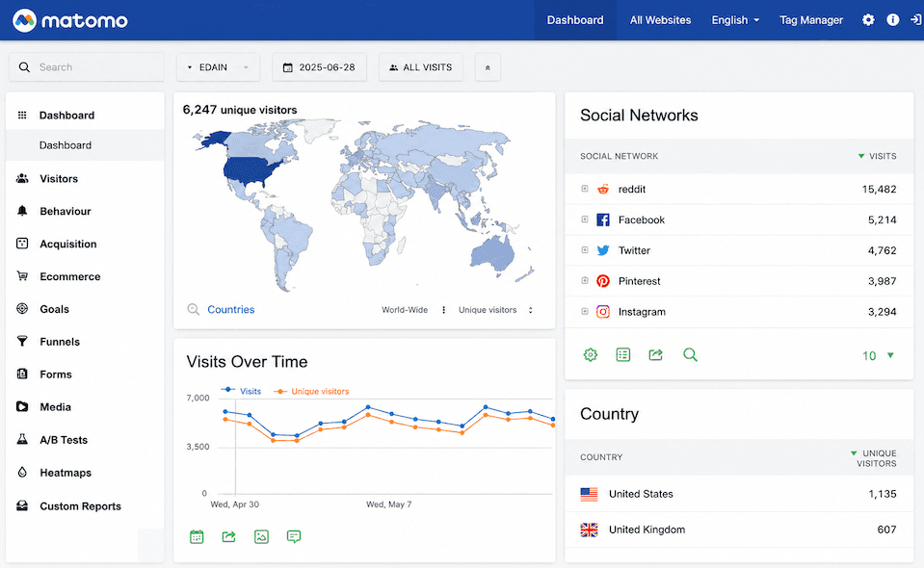
Task: Select the Dashboard submenu item
Action: pos(85,144)
